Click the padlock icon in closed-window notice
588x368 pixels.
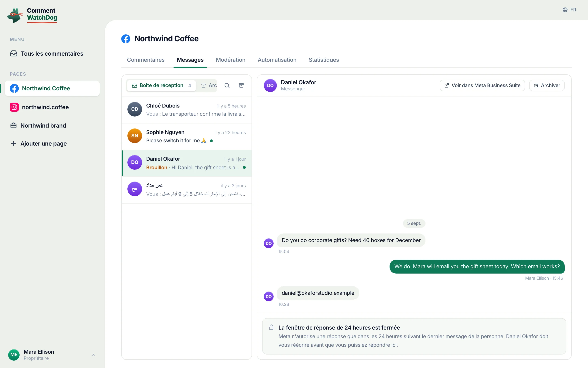point(271,327)
